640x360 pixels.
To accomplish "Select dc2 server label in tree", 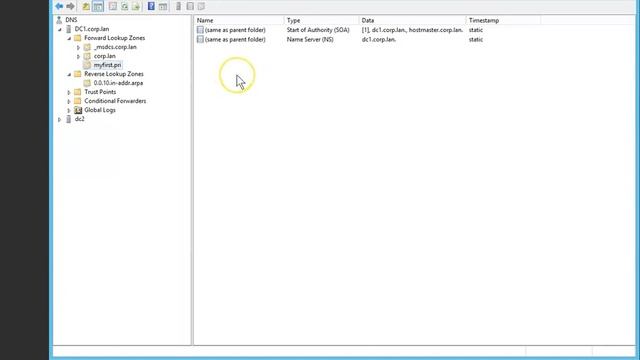I will click(80, 119).
